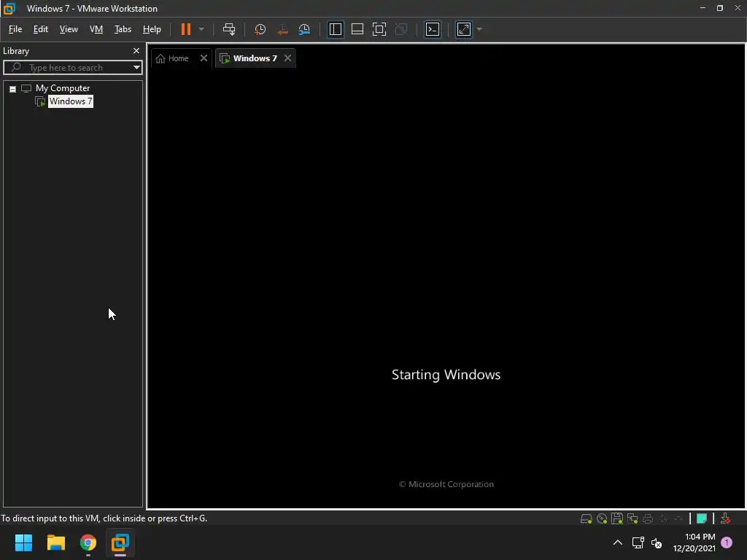Minimize the VMware Workstation window
The width and height of the screenshot is (747, 560).
pos(703,8)
